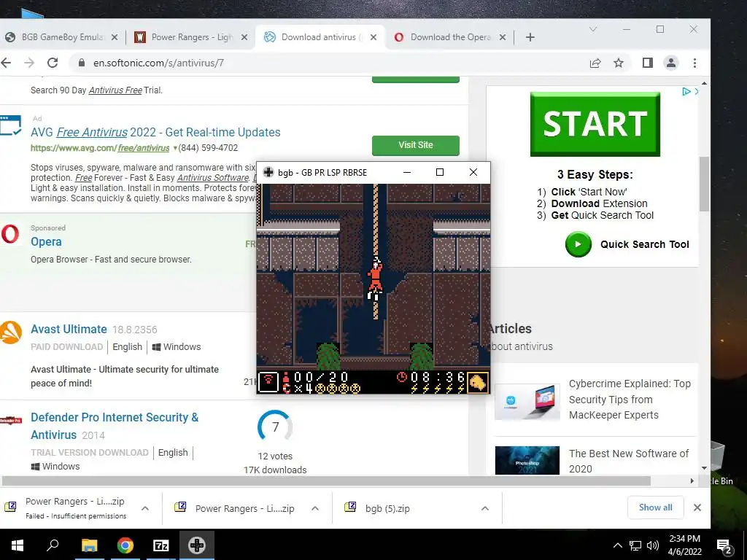Open taskbar search magnifier
This screenshot has width=747, height=560.
click(x=53, y=545)
